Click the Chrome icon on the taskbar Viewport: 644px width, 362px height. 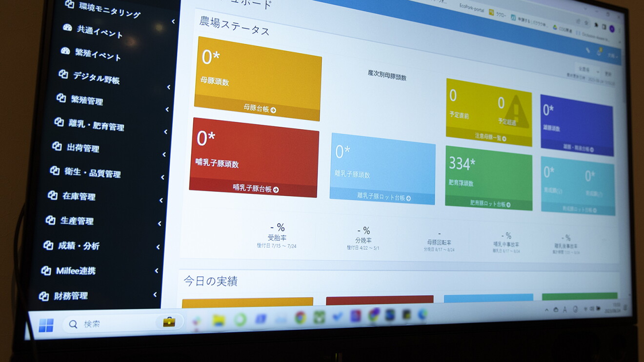pos(300,317)
